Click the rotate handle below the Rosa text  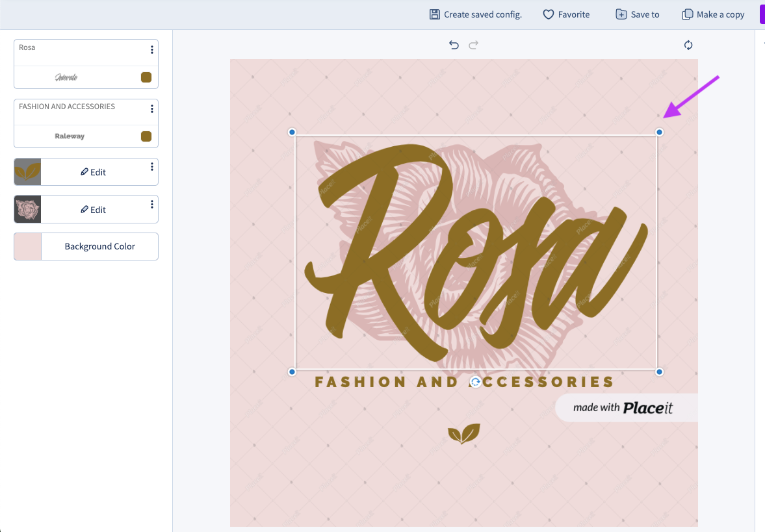[476, 382]
